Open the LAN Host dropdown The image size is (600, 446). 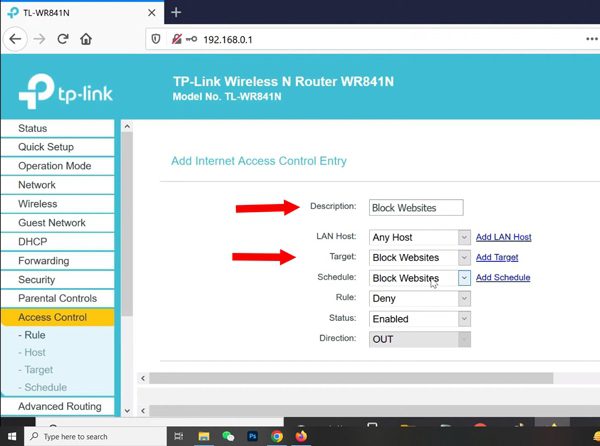[x=420, y=237]
